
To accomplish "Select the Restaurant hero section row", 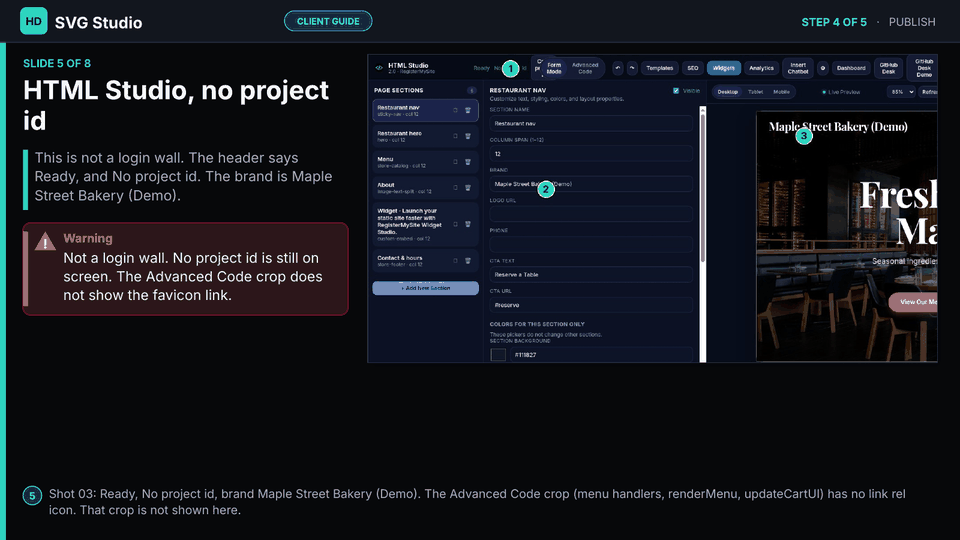I will [x=425, y=136].
